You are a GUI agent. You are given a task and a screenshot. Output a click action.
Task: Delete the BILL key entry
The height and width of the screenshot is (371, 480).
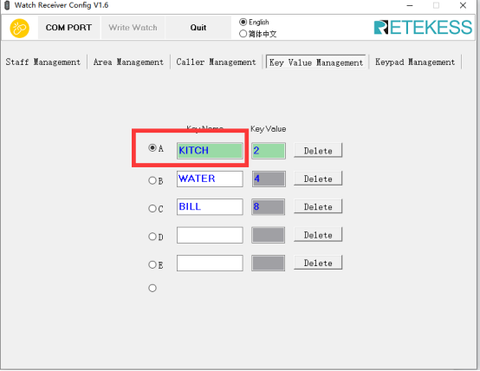(x=318, y=207)
